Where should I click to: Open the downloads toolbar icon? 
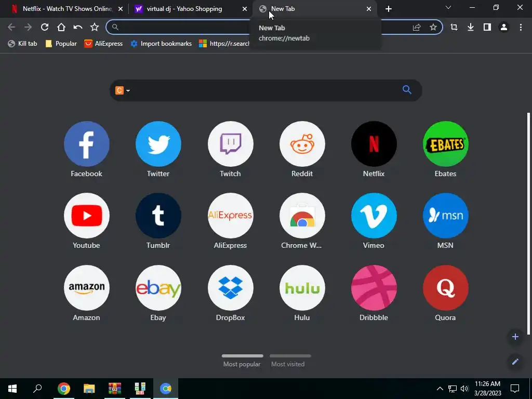[x=471, y=27]
